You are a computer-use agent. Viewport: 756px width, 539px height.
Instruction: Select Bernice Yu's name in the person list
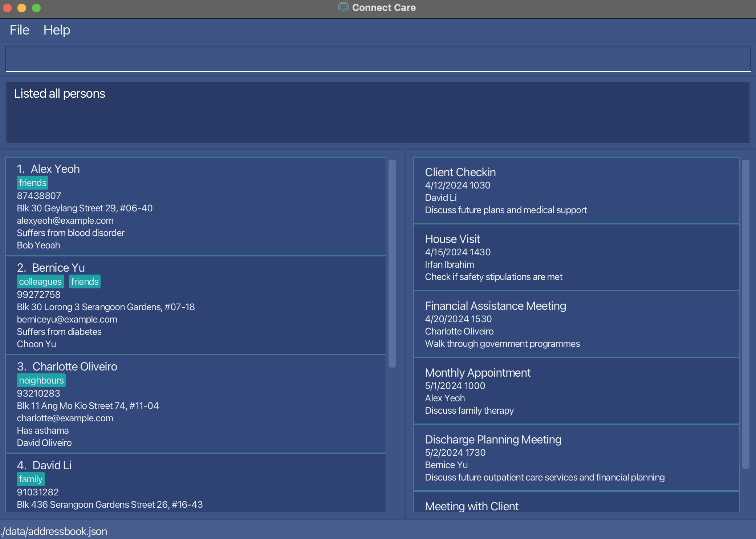pos(58,268)
